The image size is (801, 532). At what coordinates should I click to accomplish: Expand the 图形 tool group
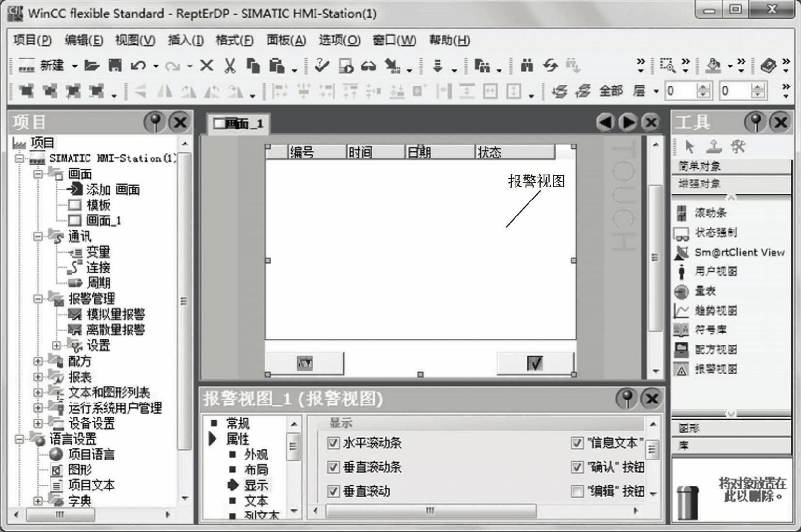[x=731, y=428]
